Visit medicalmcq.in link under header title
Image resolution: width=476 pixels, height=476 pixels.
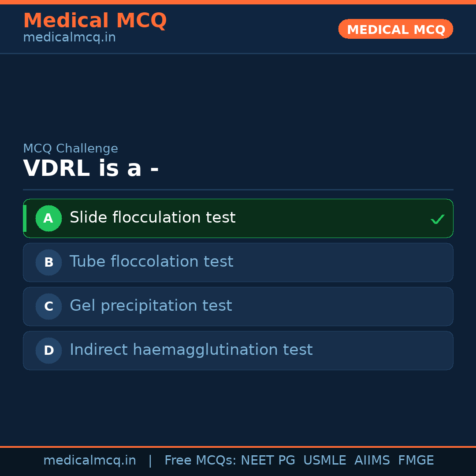(69, 38)
